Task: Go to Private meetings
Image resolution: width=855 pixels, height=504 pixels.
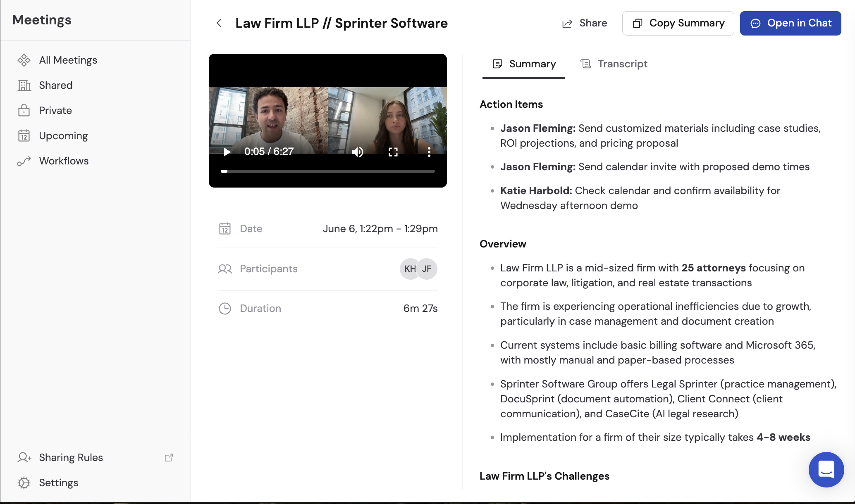Action: (x=55, y=111)
